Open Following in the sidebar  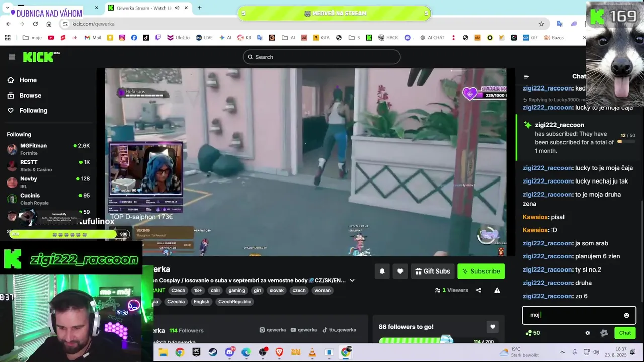tap(33, 110)
